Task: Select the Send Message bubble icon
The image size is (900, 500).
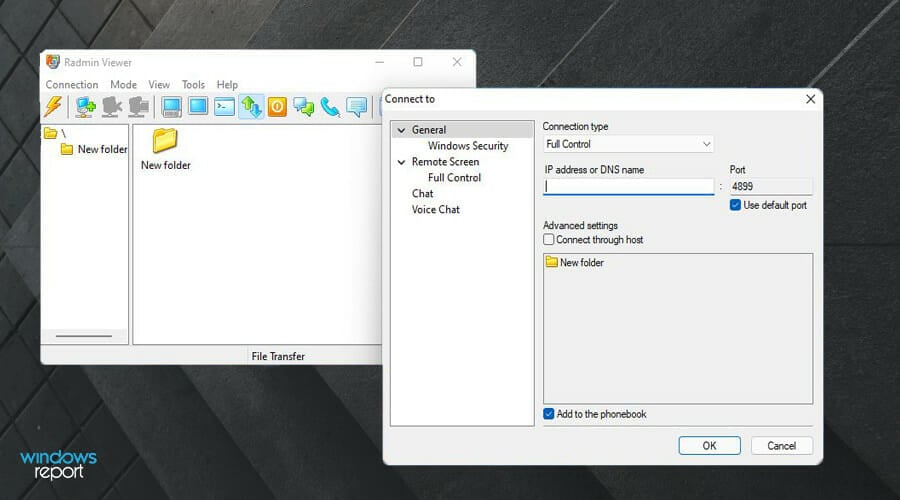Action: (356, 107)
